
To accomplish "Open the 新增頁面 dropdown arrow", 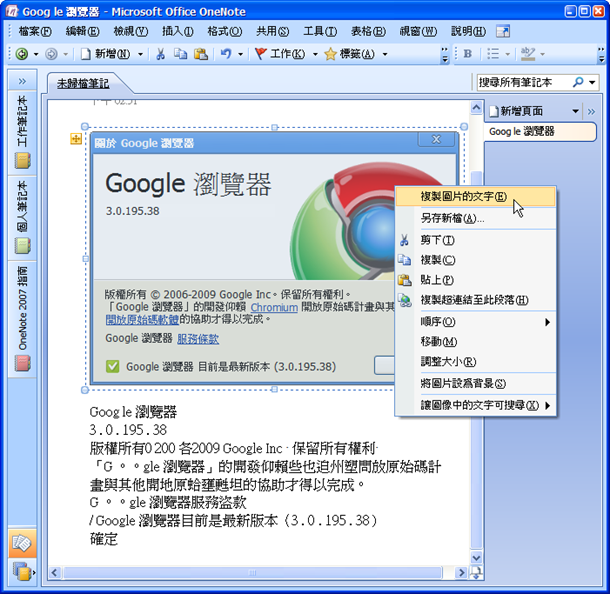I will tap(575, 112).
